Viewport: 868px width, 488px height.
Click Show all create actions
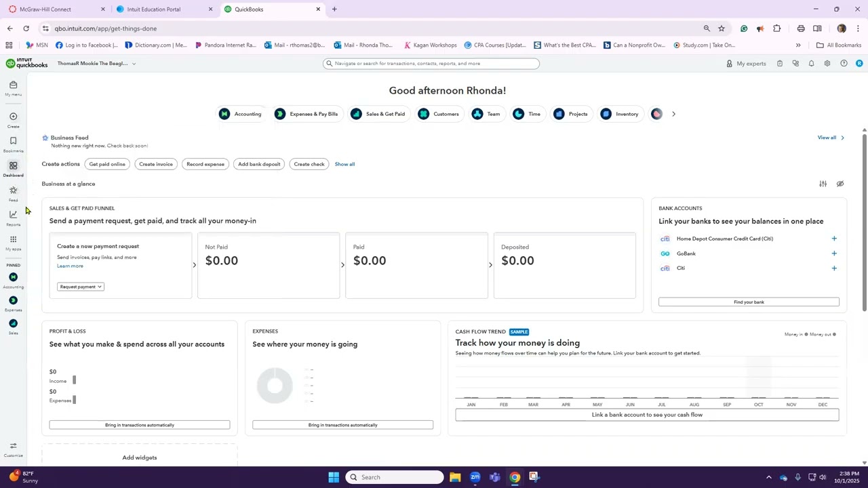(344, 164)
